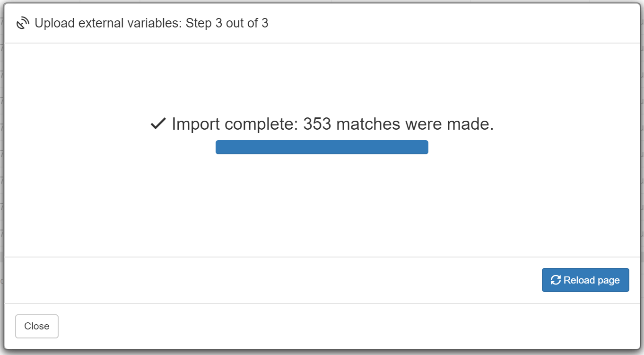Click the Upload external variables title text
The width and height of the screenshot is (644, 355).
[108, 23]
